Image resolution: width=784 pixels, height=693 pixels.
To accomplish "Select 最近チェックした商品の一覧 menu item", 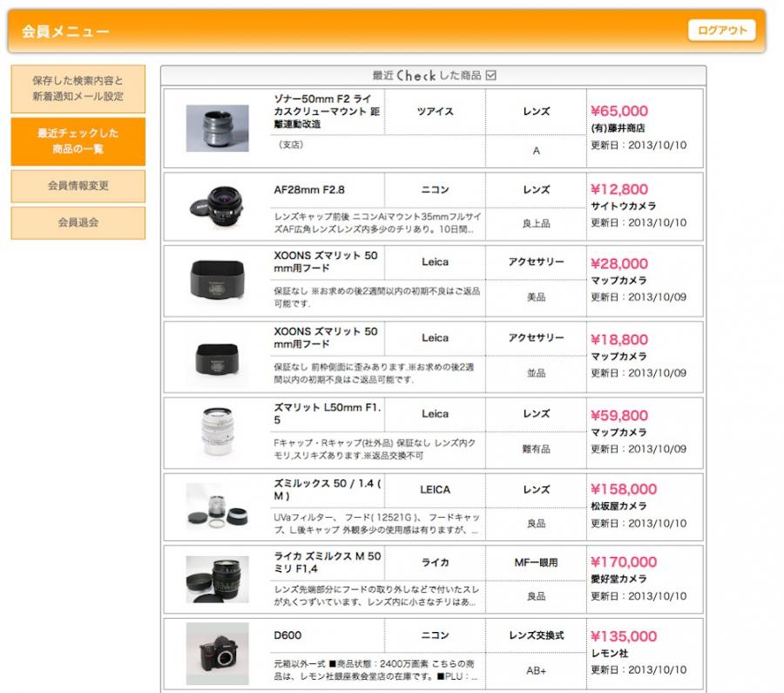I will point(78,141).
